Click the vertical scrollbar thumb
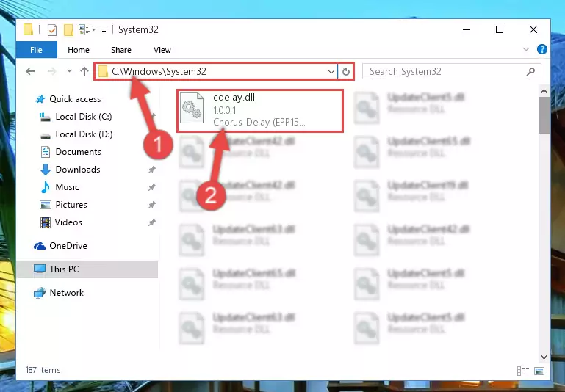565x392 pixels. pos(544,115)
